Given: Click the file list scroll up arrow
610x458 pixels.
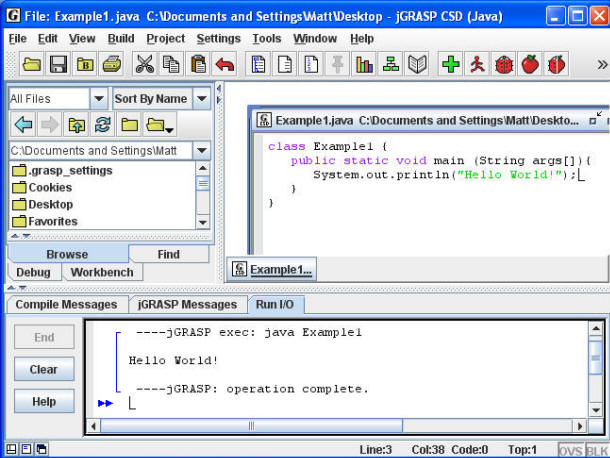Looking at the screenshot, I should pos(203,168).
